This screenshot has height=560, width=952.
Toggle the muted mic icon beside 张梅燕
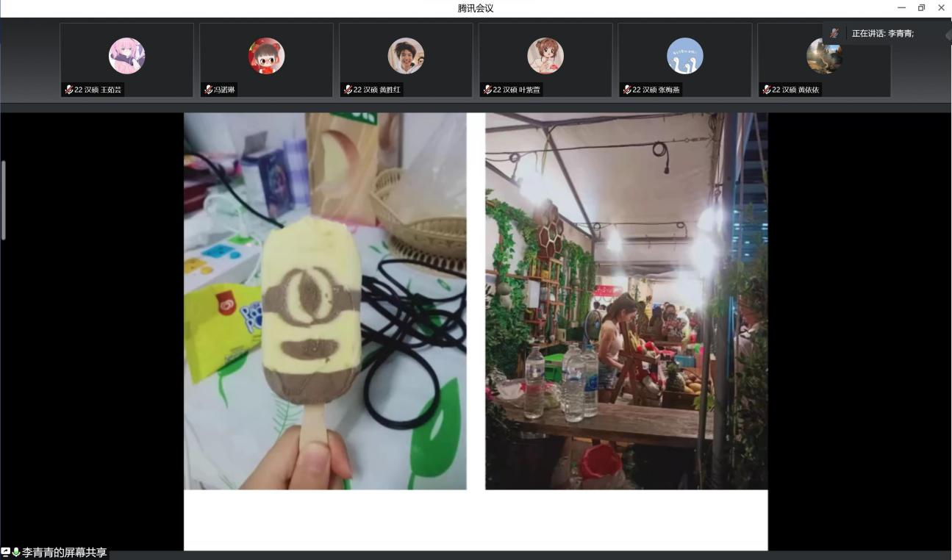[x=627, y=90]
